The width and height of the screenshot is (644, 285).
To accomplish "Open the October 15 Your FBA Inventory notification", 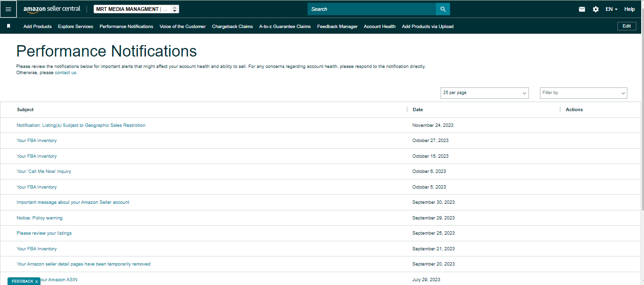I will pyautogui.click(x=37, y=156).
